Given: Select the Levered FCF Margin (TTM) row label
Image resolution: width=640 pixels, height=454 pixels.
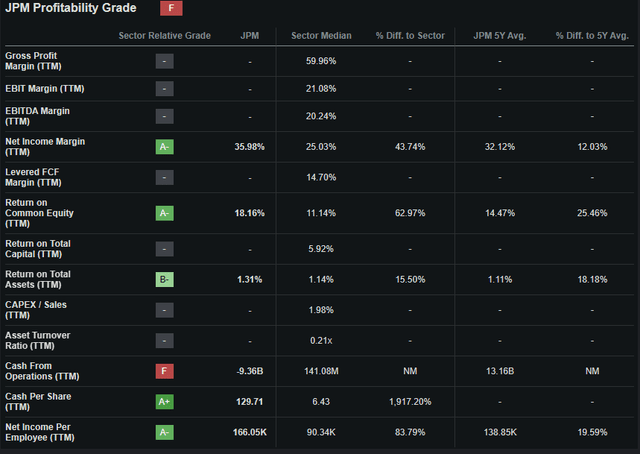Looking at the screenshot, I should [x=33, y=178].
